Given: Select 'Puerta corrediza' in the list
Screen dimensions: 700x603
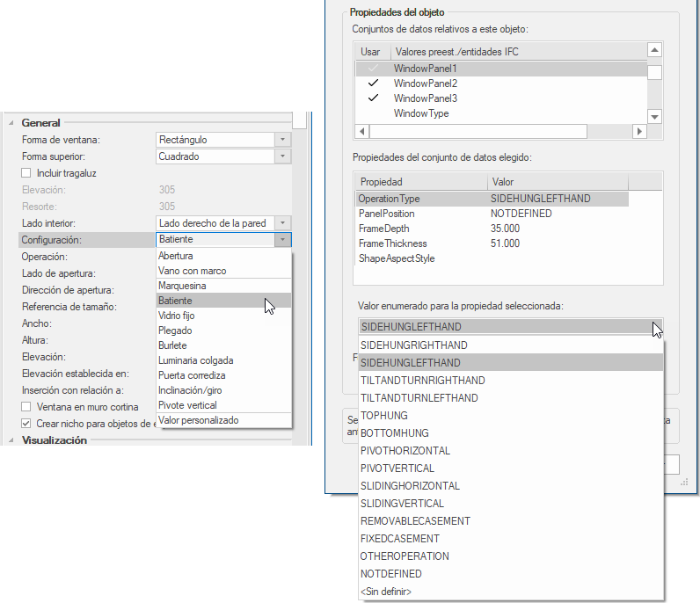Looking at the screenshot, I should pos(192,375).
